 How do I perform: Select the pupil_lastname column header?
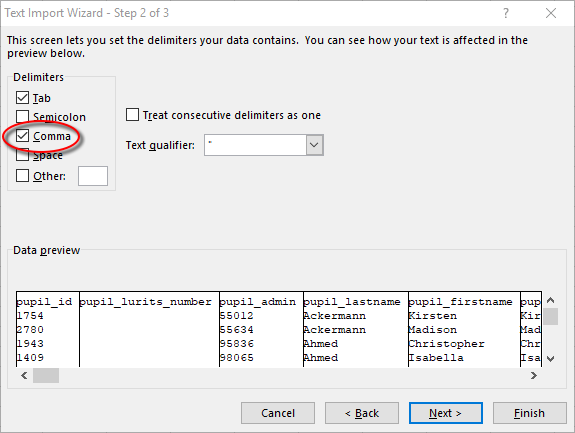pyautogui.click(x=352, y=302)
